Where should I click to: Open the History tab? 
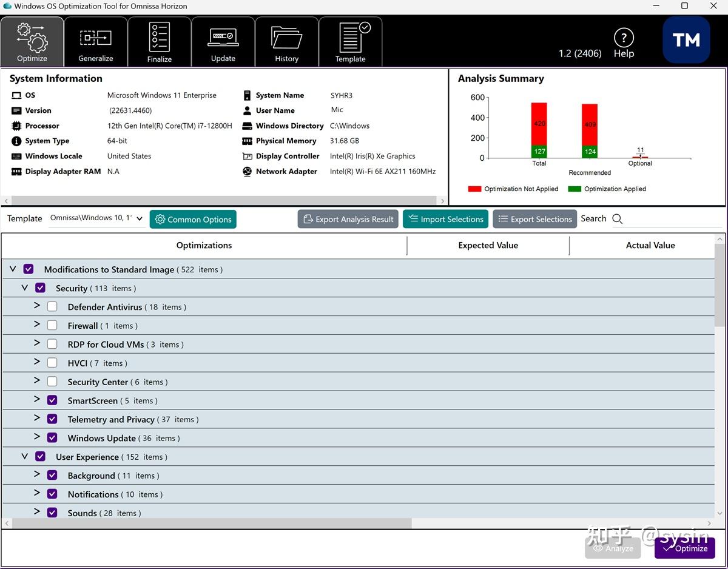(287, 41)
